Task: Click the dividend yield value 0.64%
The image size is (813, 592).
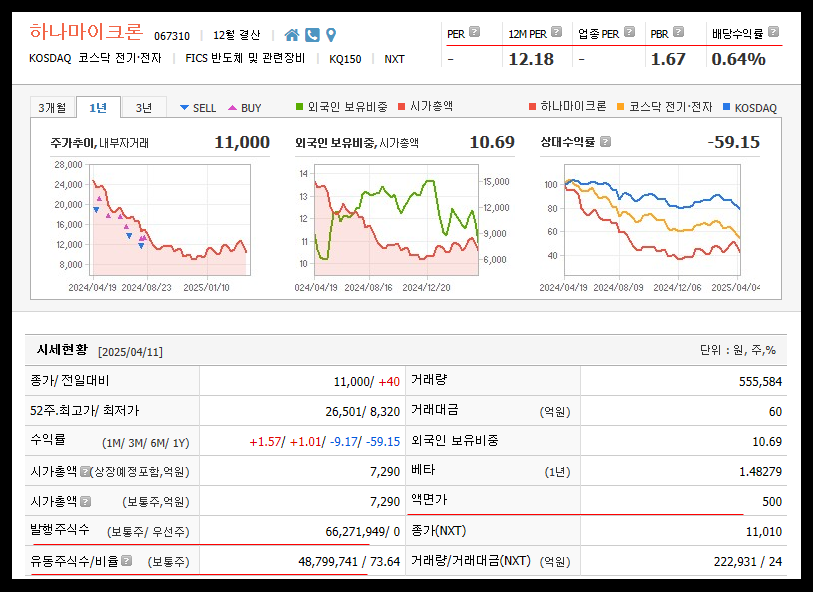Action: (738, 59)
